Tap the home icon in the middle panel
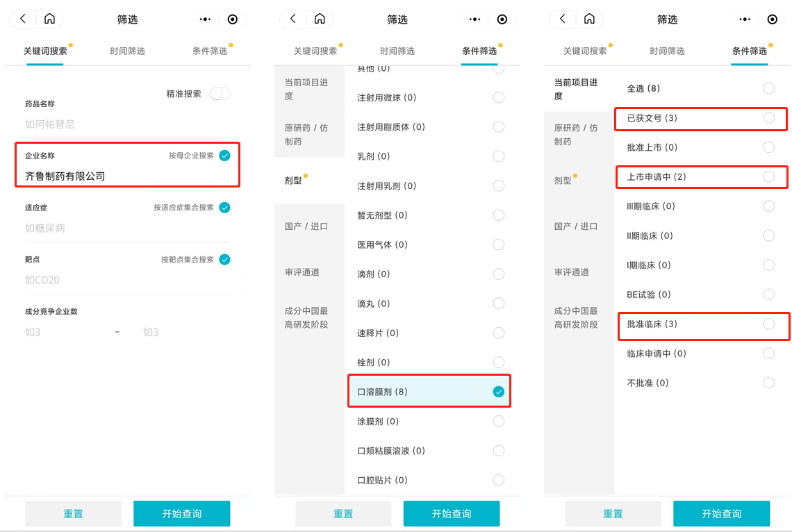This screenshot has width=792, height=532. pyautogui.click(x=319, y=19)
